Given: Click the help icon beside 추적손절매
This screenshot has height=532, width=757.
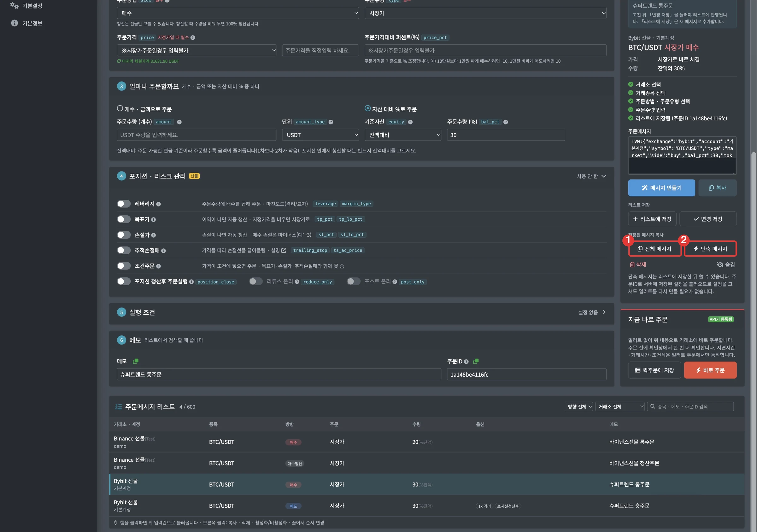Looking at the screenshot, I should (163, 251).
